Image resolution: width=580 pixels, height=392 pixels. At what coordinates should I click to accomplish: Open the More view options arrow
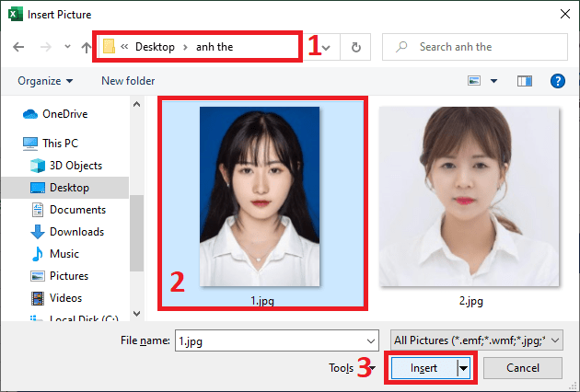(x=493, y=81)
